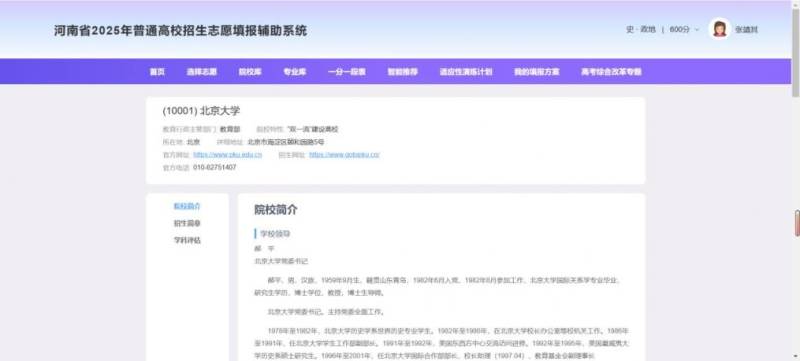Go to 选择志愿 in the nav bar
The width and height of the screenshot is (800, 361).
click(x=202, y=72)
